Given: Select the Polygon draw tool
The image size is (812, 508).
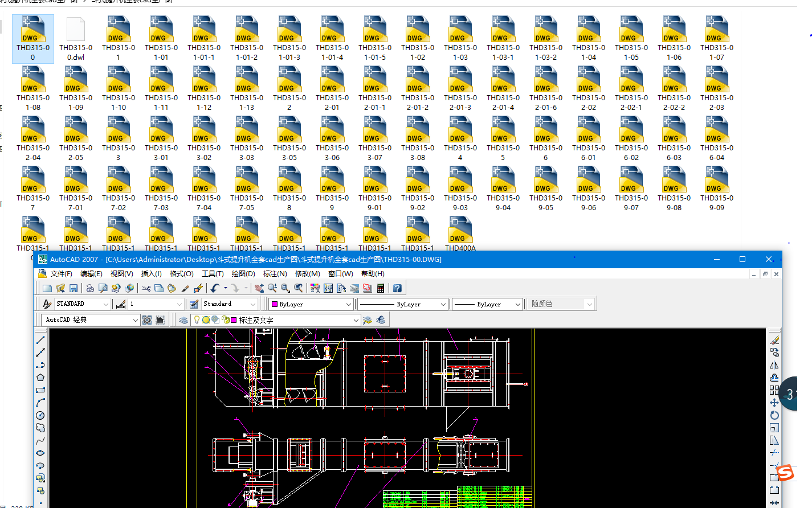Looking at the screenshot, I should tap(40, 378).
